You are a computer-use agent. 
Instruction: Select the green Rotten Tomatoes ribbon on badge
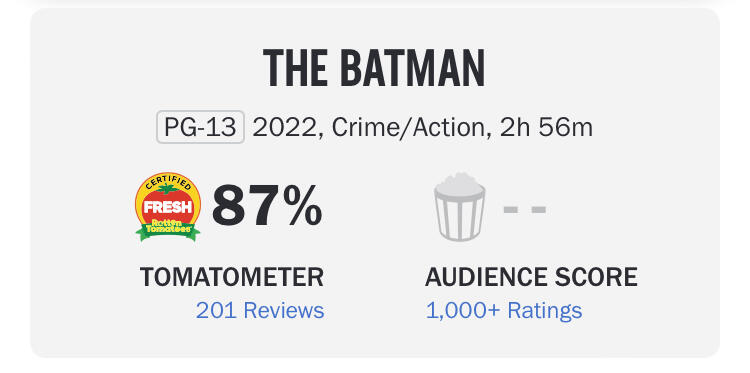click(167, 229)
